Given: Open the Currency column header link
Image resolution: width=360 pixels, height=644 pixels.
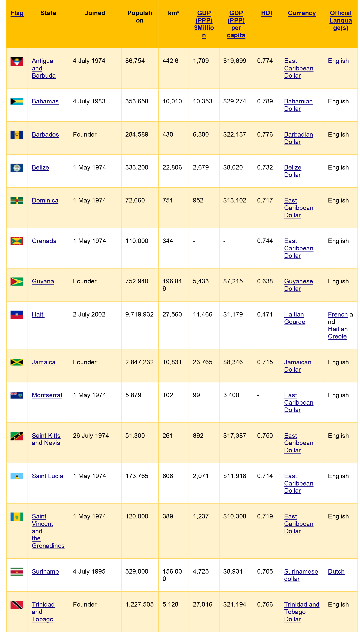Looking at the screenshot, I should click(302, 13).
